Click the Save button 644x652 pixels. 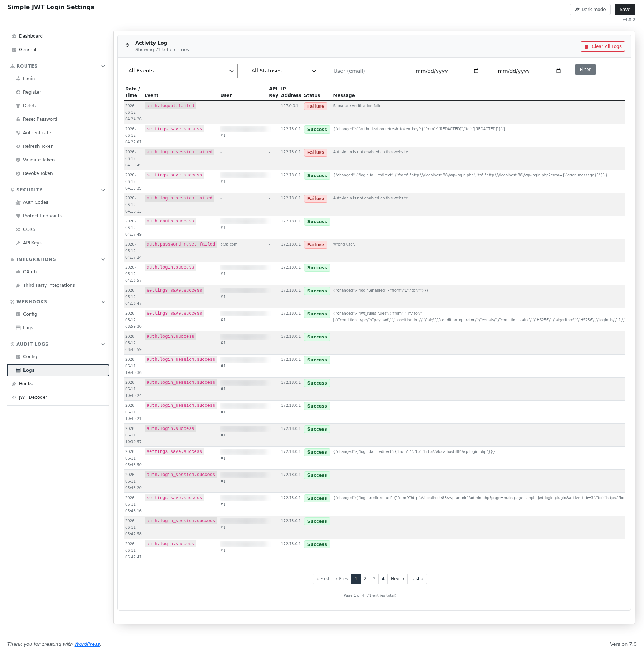tap(625, 10)
